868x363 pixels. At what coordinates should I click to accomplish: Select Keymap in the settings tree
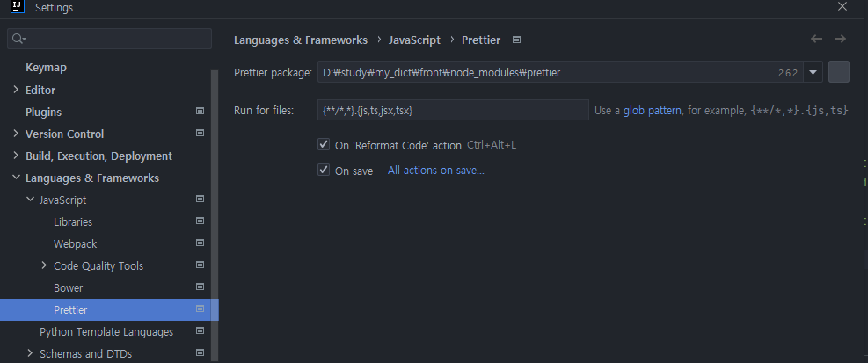point(46,68)
